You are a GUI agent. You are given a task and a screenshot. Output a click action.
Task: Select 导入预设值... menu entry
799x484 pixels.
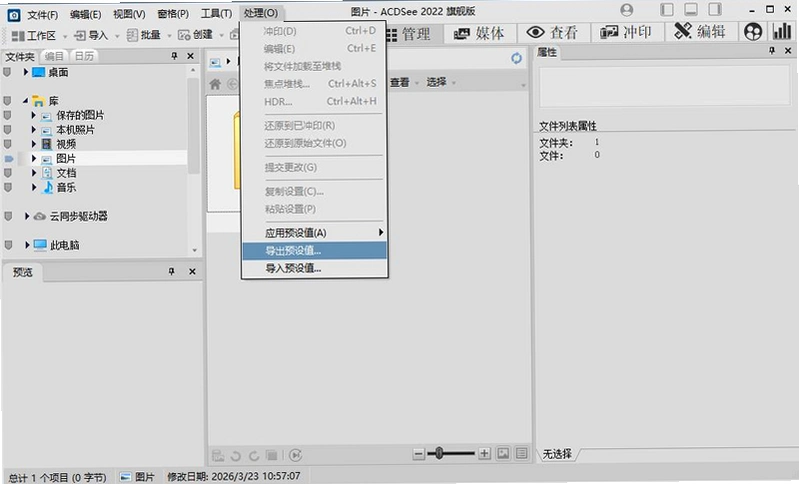coord(314,268)
